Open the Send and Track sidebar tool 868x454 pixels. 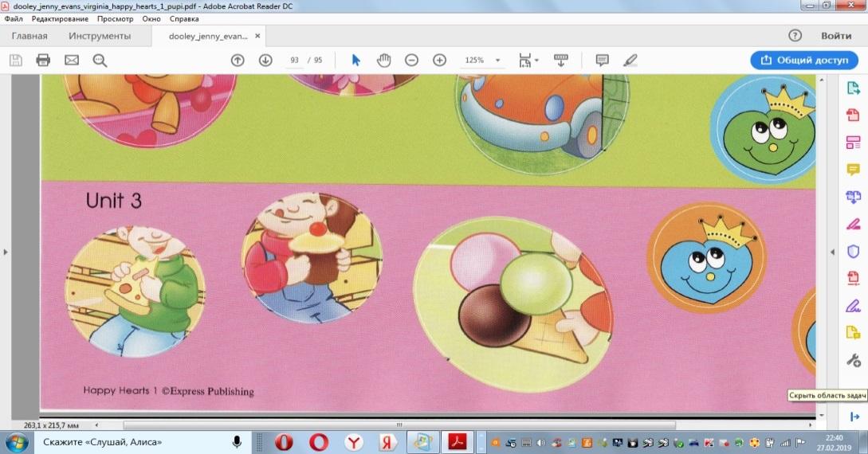853,332
